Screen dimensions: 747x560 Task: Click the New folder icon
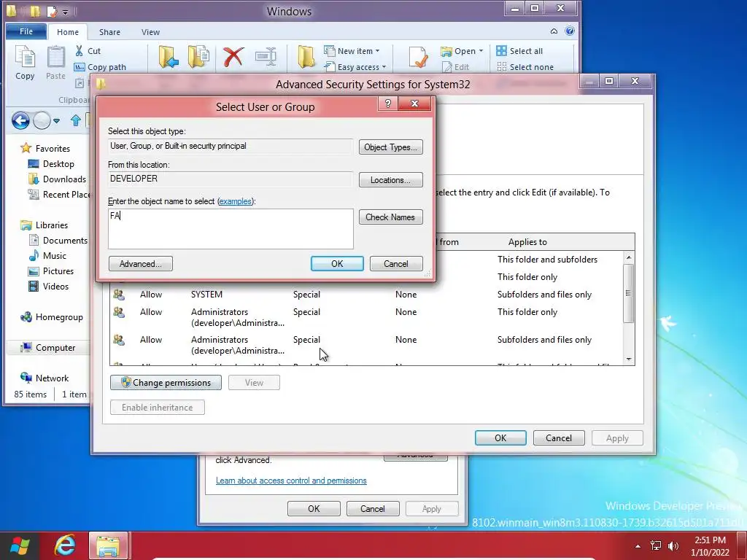pos(306,57)
